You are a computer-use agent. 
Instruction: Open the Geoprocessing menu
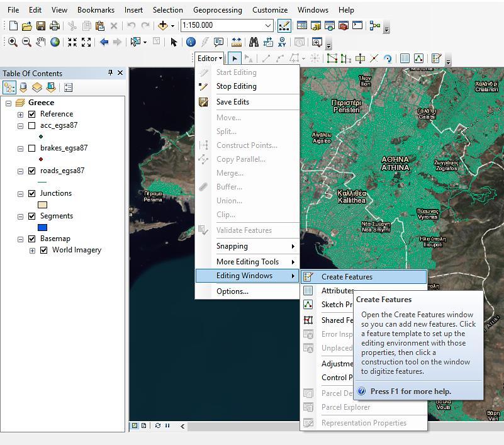pos(218,10)
